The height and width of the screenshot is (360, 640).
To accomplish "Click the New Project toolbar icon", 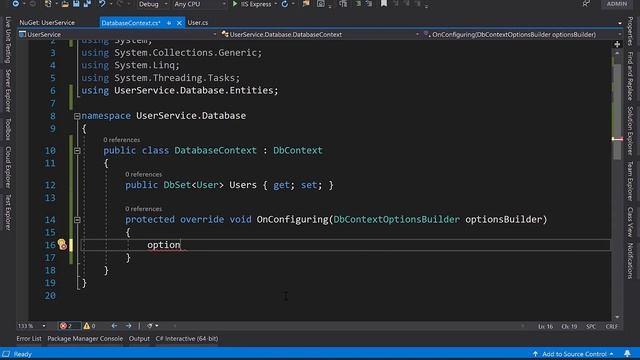I will coord(48,4).
